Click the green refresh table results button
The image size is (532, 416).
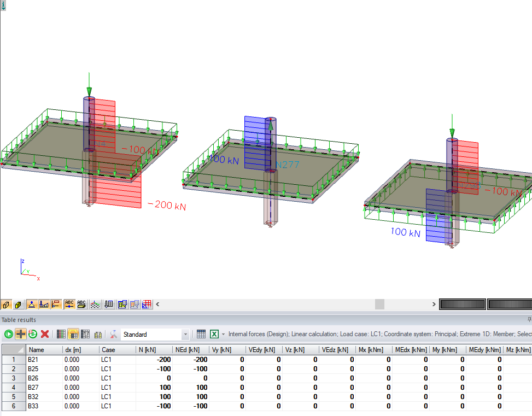pyautogui.click(x=9, y=334)
